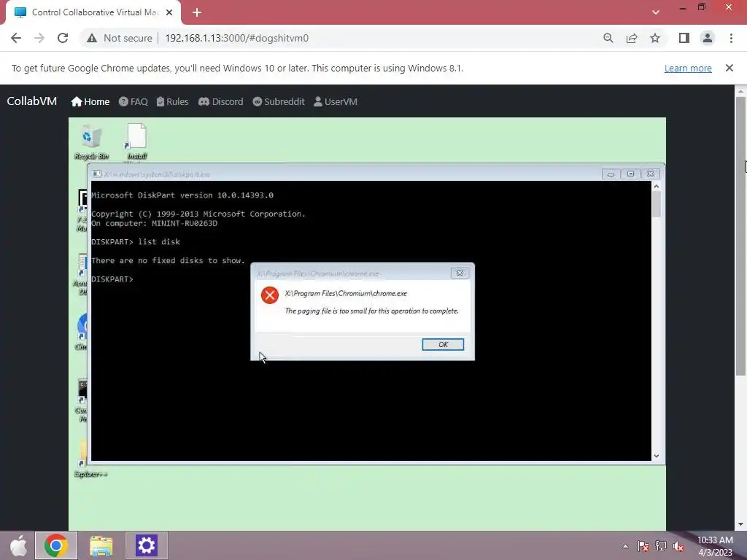Click the diskpart window title bar icon
Image resolution: width=747 pixels, height=560 pixels.
coord(97,174)
